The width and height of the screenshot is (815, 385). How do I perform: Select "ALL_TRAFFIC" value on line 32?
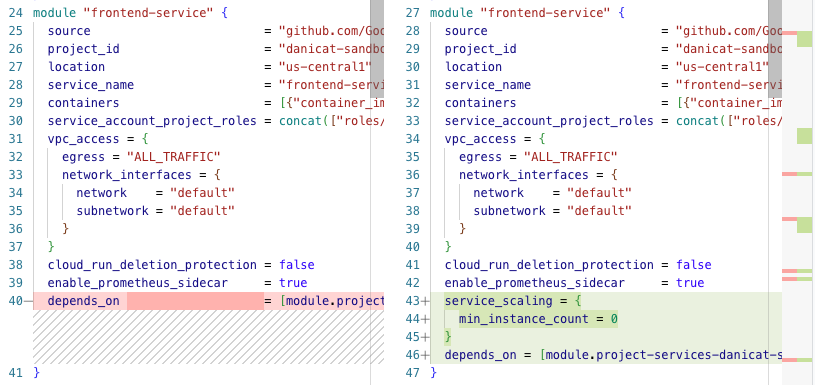(174, 157)
